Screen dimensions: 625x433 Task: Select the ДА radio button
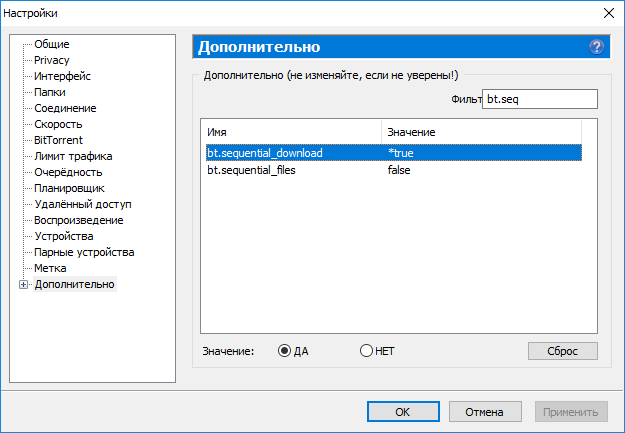tap(285, 351)
